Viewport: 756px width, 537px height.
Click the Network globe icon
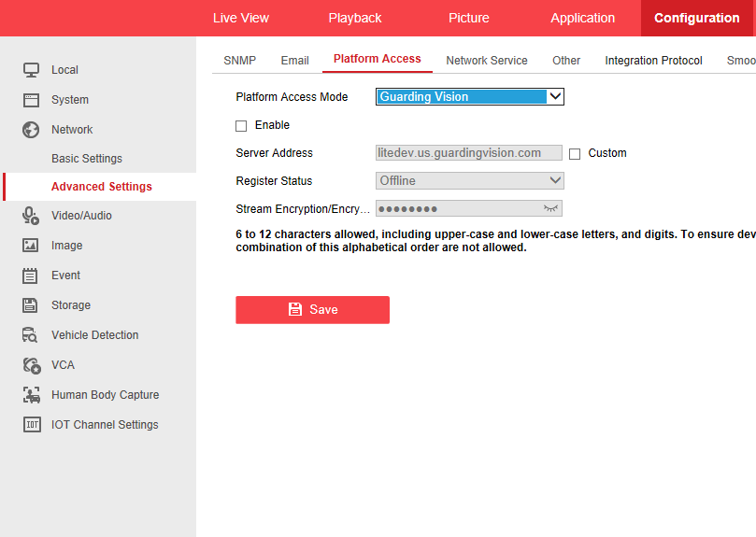(31, 130)
